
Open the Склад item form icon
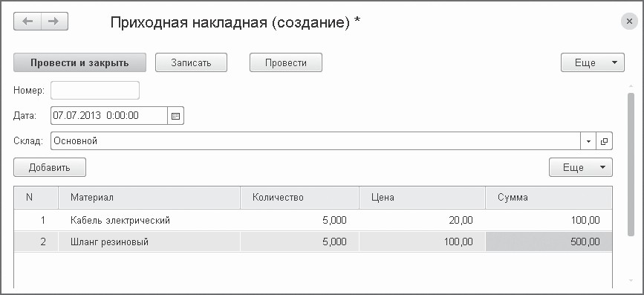(x=604, y=141)
